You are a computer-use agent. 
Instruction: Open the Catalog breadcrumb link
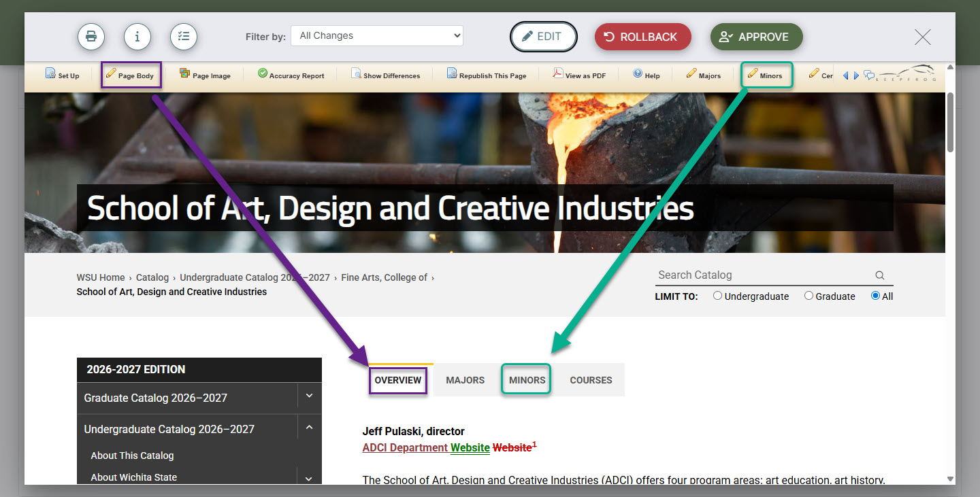click(x=152, y=277)
